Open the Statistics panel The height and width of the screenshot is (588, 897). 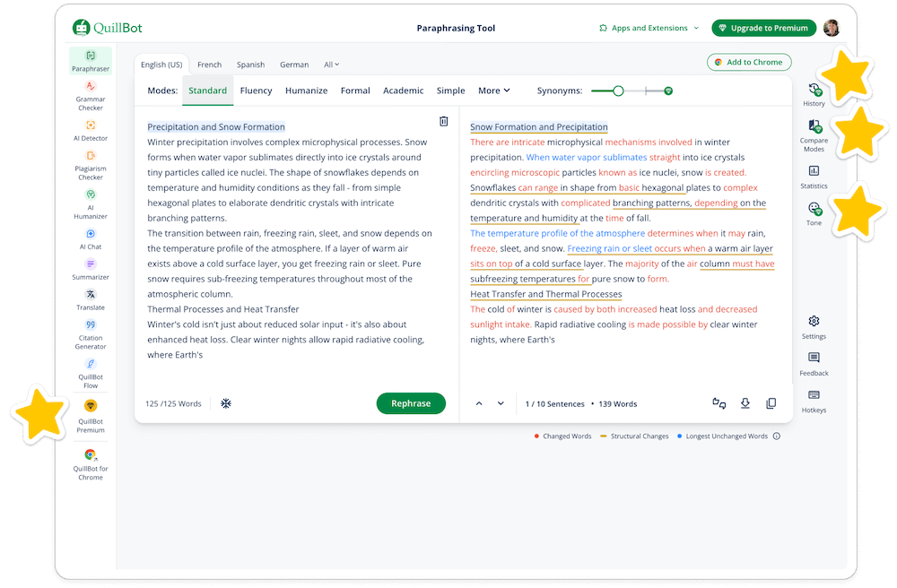(x=814, y=177)
